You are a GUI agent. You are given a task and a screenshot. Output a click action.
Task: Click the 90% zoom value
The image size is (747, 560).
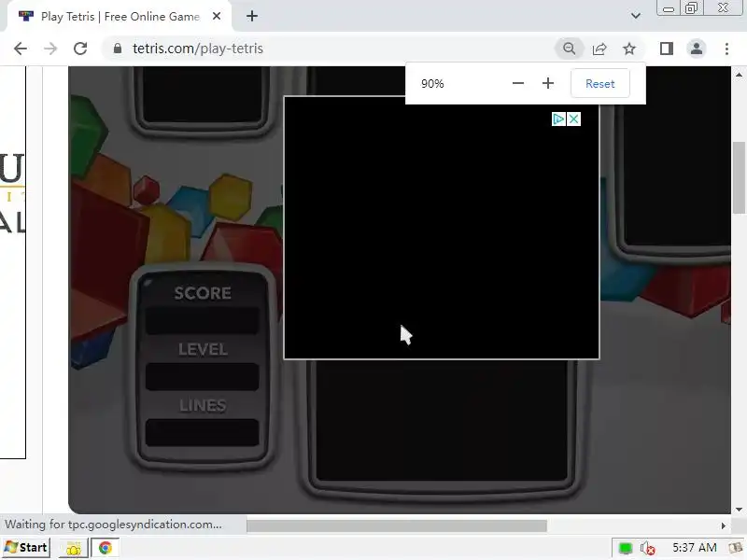click(432, 84)
